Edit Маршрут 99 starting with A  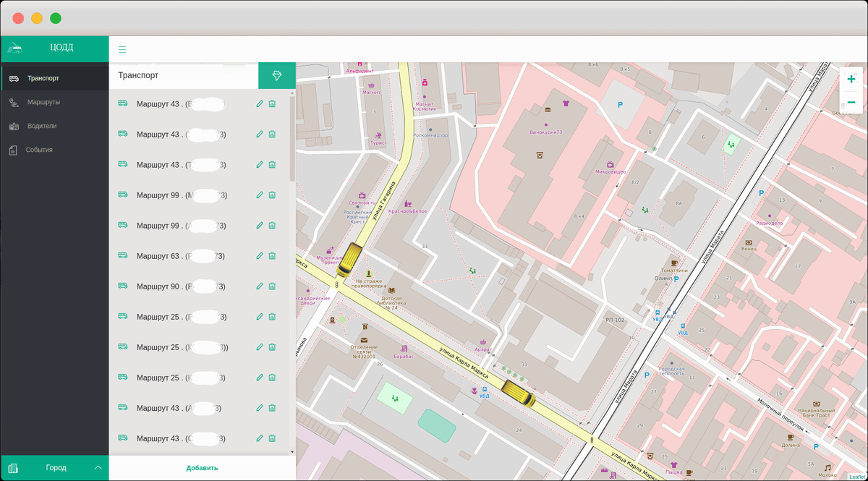click(x=260, y=226)
